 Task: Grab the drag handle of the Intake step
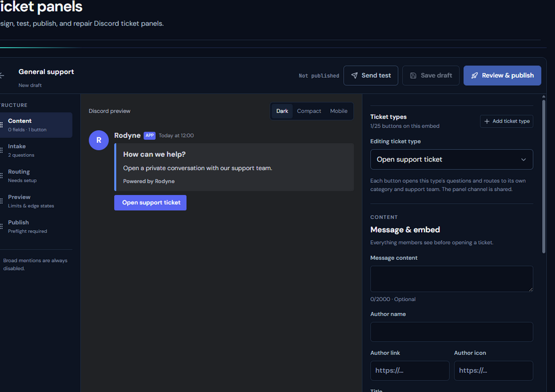[2, 151]
